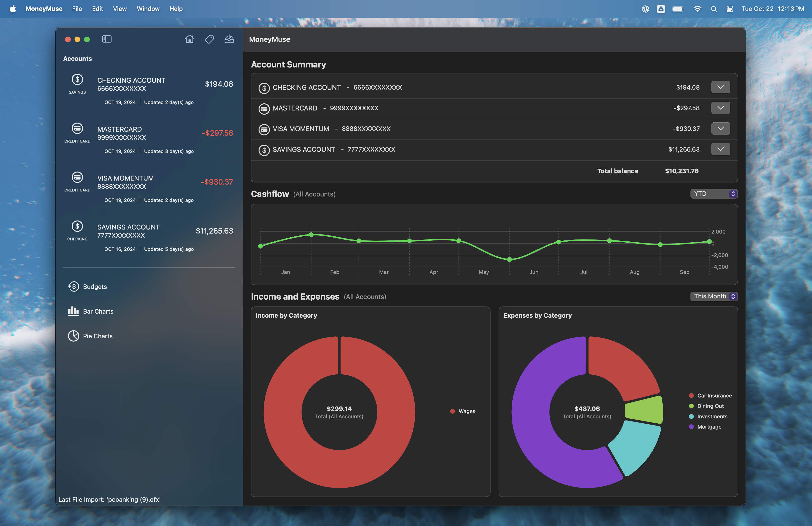Select Savings Account in the Accounts list
812x526 pixels.
149,237
